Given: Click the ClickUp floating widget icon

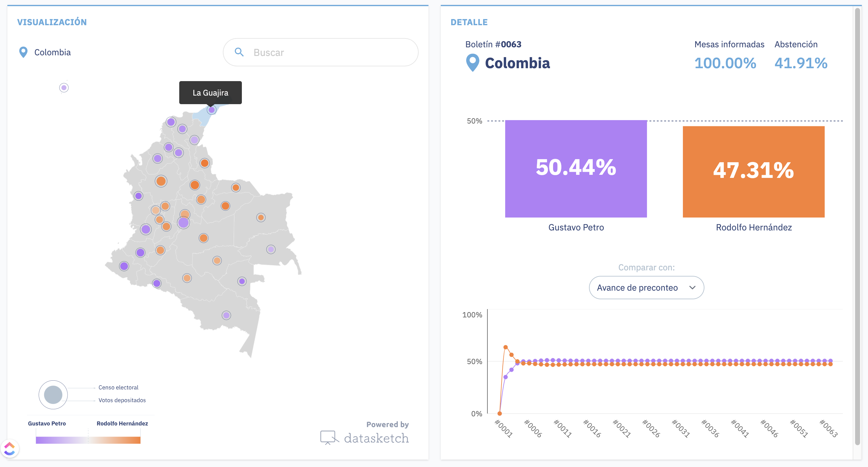Looking at the screenshot, I should tap(10, 449).
